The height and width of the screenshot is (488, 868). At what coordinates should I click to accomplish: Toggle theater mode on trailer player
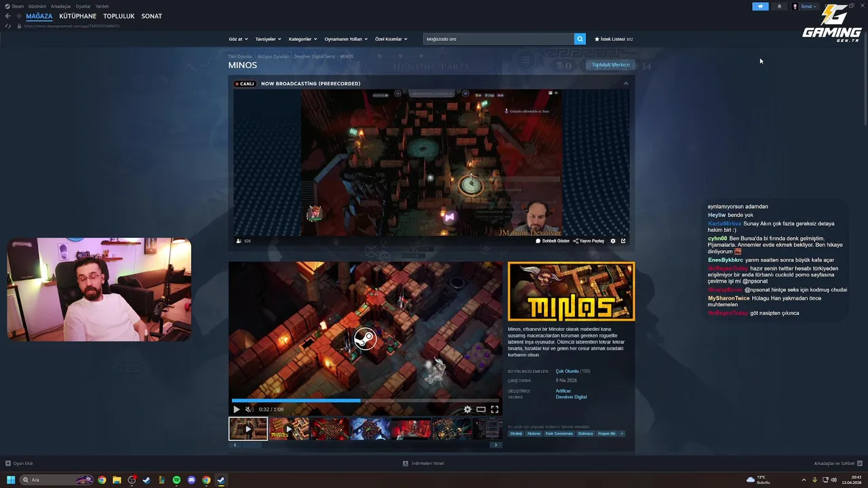coord(481,409)
